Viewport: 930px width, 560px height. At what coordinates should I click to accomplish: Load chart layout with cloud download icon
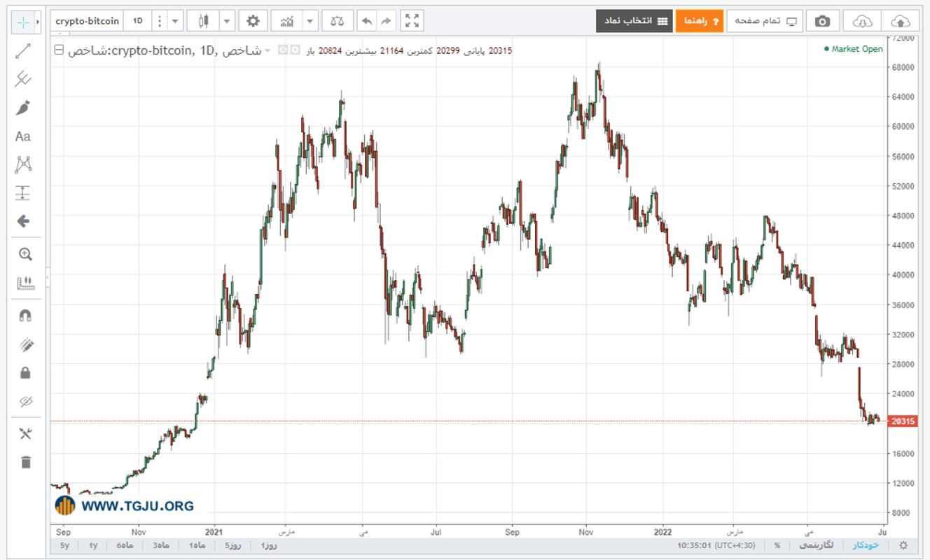863,21
